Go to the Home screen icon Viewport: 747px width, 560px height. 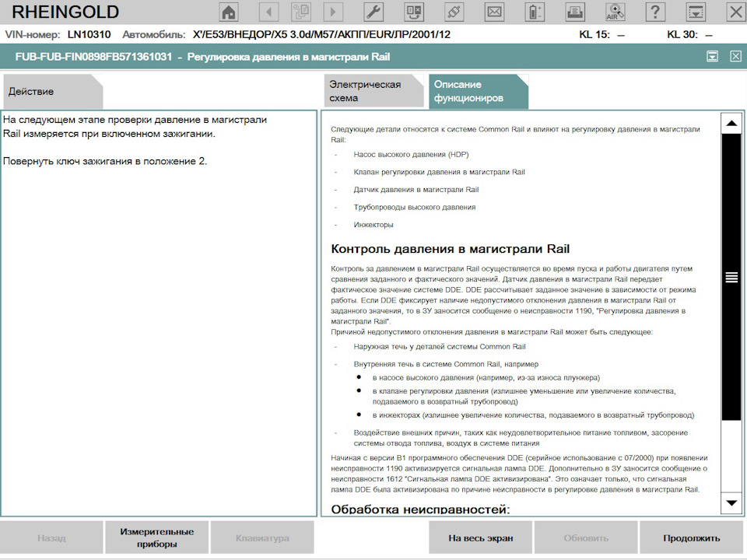pyautogui.click(x=229, y=12)
